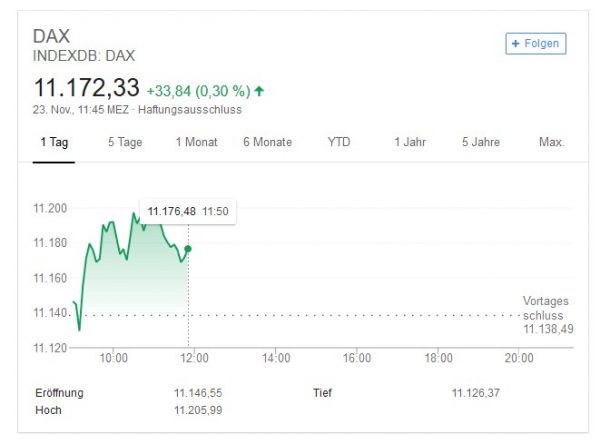The height and width of the screenshot is (444, 600).
Task: Click the current price 11.172,33
Action: point(86,89)
